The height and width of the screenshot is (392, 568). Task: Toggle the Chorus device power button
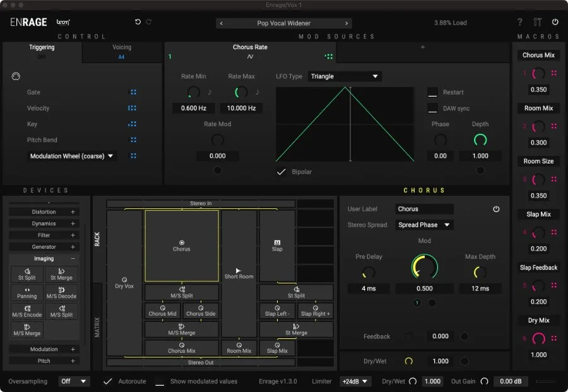496,209
